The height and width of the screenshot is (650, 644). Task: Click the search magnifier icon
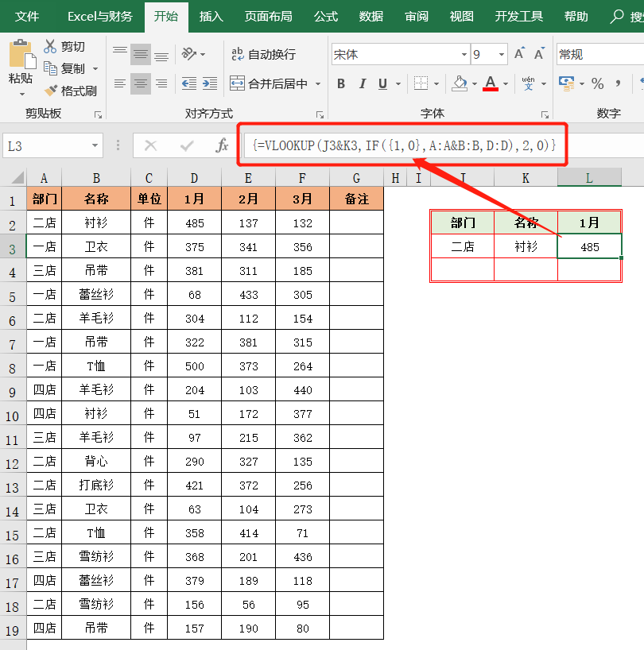(x=617, y=16)
